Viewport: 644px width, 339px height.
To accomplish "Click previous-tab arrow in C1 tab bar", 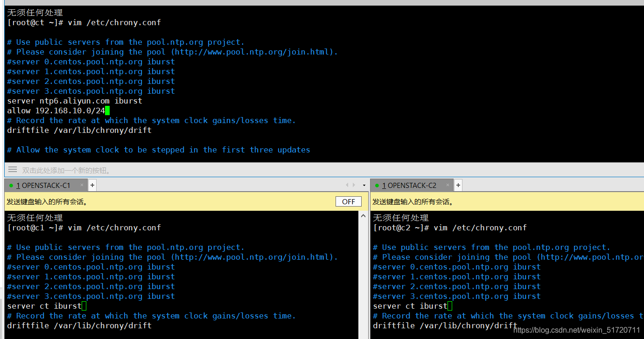I will (x=347, y=185).
